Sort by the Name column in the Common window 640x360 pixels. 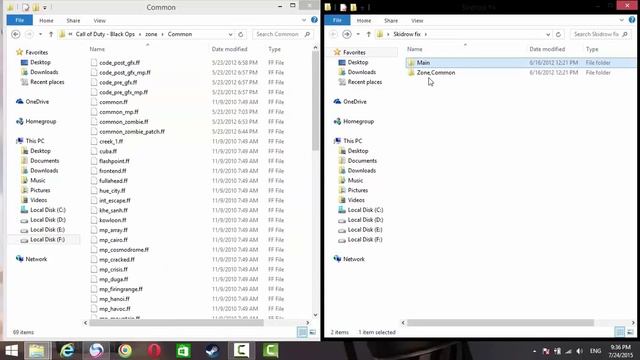97,49
